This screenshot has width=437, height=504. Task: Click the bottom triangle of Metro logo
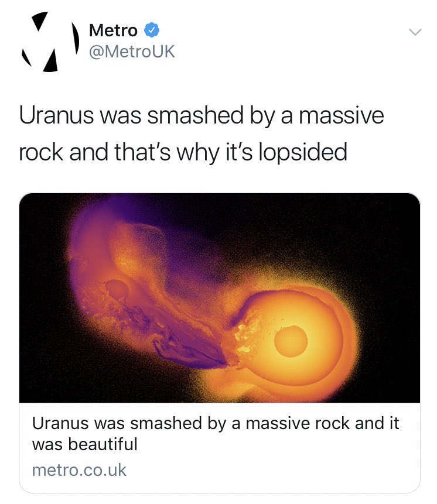(x=51, y=60)
